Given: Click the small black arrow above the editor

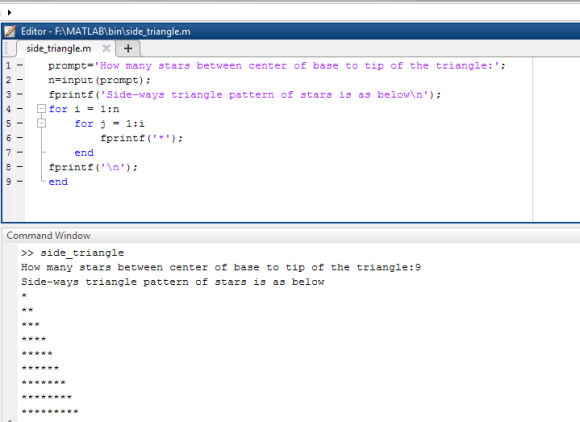Looking at the screenshot, I should click(10, 13).
